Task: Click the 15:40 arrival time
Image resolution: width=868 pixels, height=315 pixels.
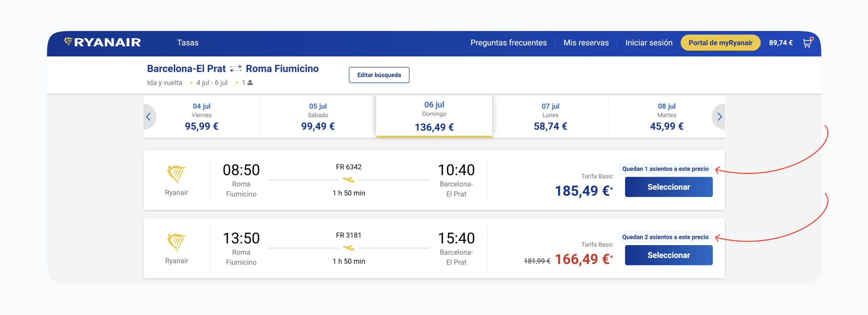Action: point(456,238)
